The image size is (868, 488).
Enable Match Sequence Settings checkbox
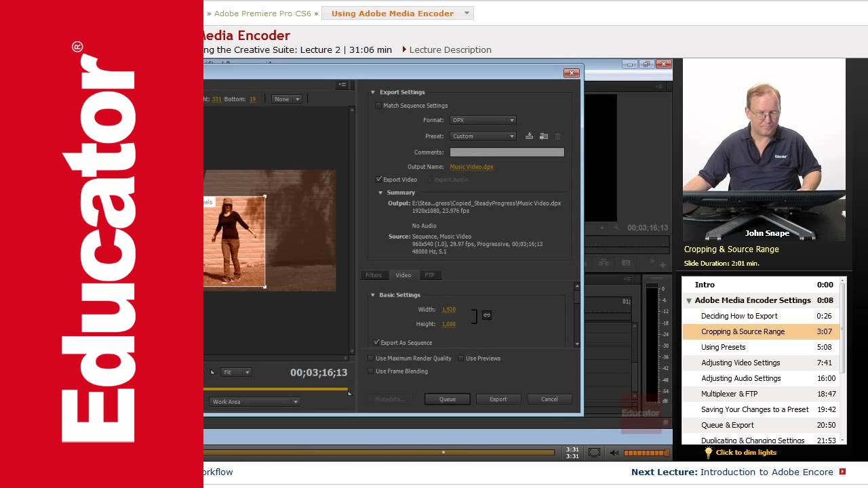[x=378, y=106]
